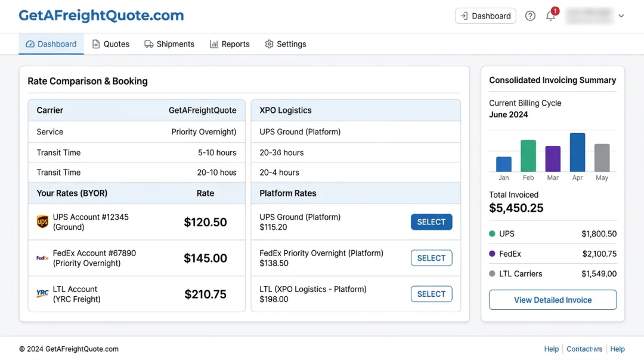
Task: Open the blurred user account name
Action: click(x=589, y=16)
